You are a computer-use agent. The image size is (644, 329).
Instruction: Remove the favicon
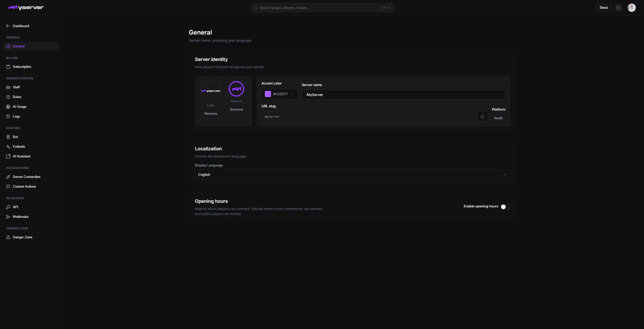[236, 110]
